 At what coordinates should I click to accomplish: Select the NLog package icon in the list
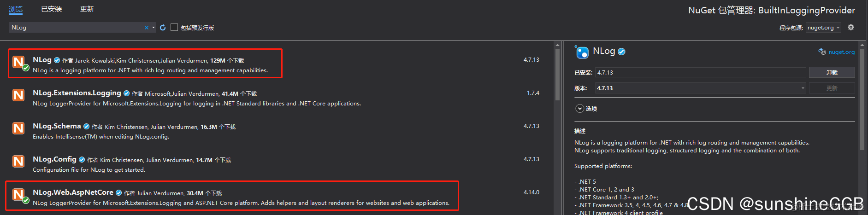coord(18,62)
